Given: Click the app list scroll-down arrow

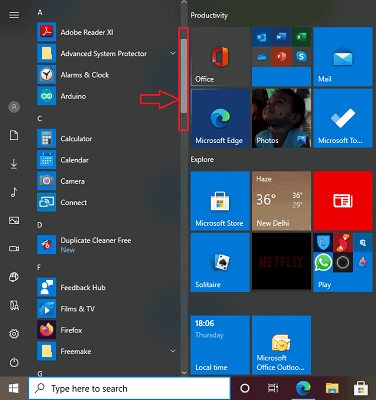Looking at the screenshot, I should [x=184, y=373].
